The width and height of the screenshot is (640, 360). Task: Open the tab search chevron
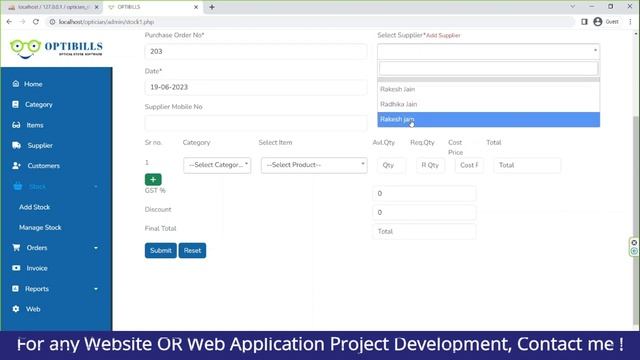(x=573, y=7)
